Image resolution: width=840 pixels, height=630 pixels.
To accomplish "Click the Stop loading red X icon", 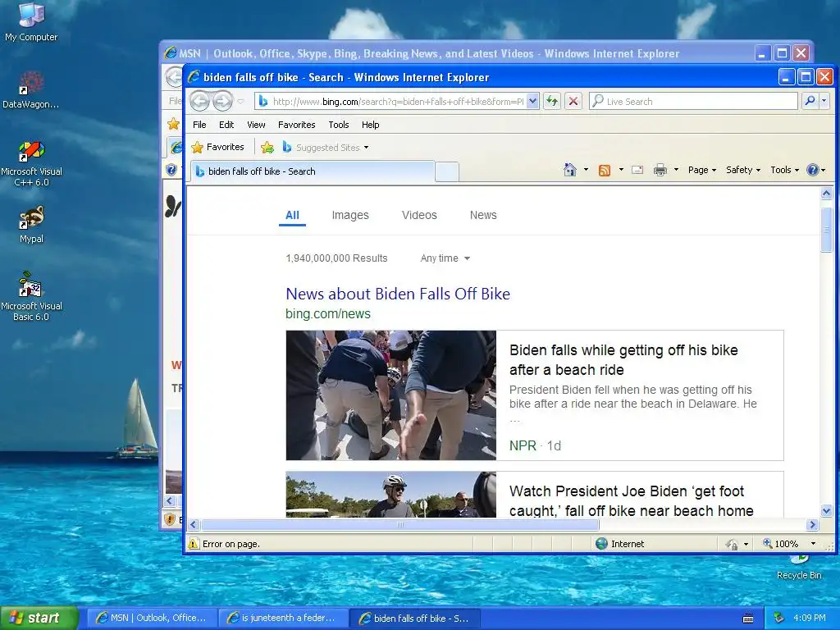I will 573,101.
